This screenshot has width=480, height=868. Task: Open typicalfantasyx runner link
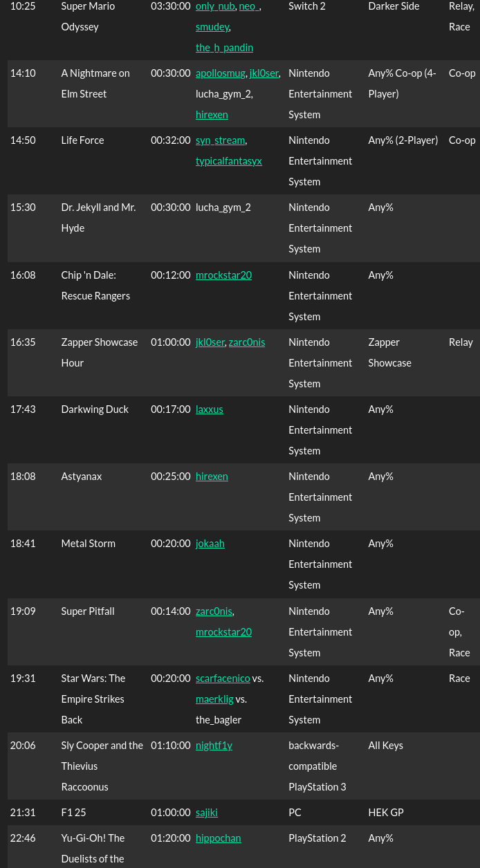229,161
